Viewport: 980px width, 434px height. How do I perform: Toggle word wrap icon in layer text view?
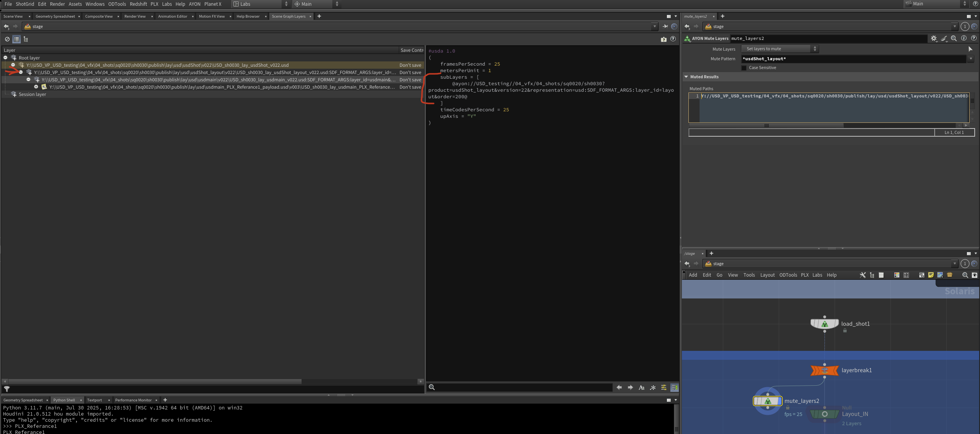[x=674, y=388]
